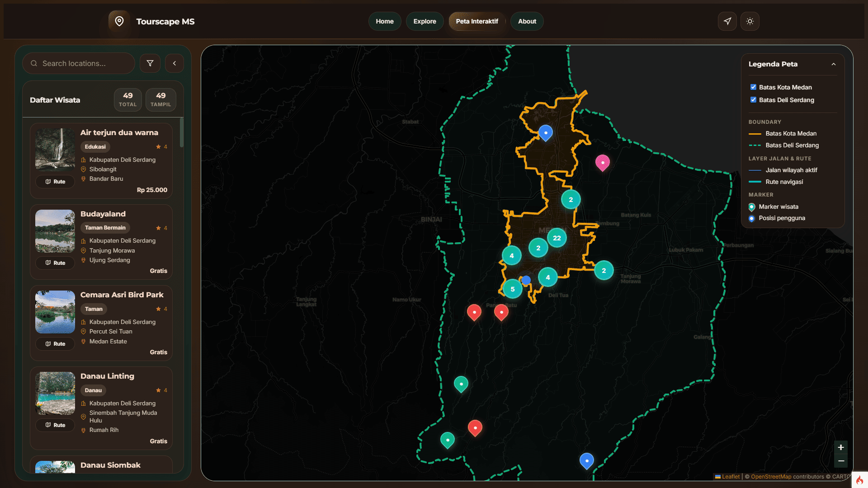Open Cemara Asri Bird Park thumbnail
The image size is (868, 488).
(x=55, y=312)
